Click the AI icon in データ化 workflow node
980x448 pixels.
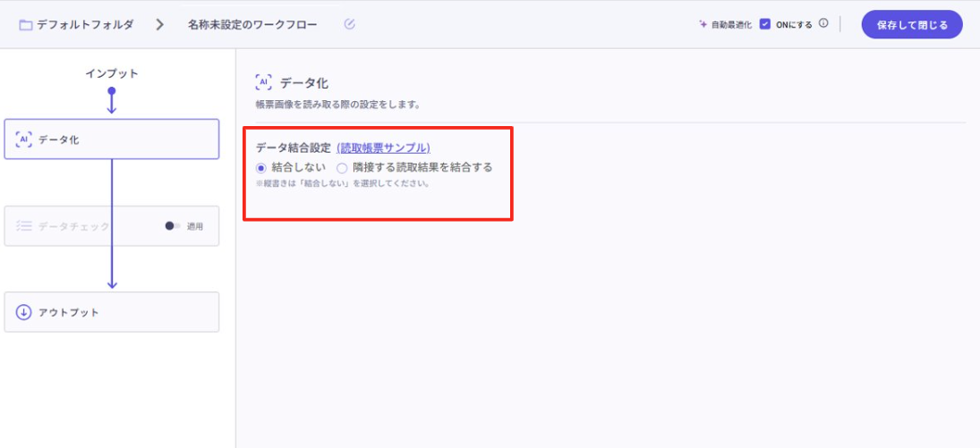pyautogui.click(x=24, y=139)
